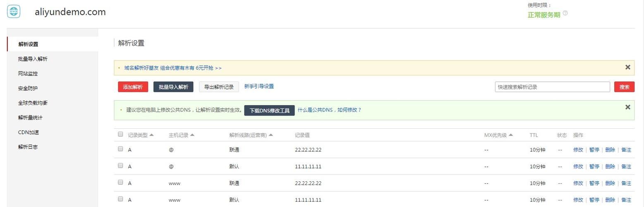Click 暂停 for the first @ 联通 record
The image size is (644, 207).
click(x=594, y=150)
